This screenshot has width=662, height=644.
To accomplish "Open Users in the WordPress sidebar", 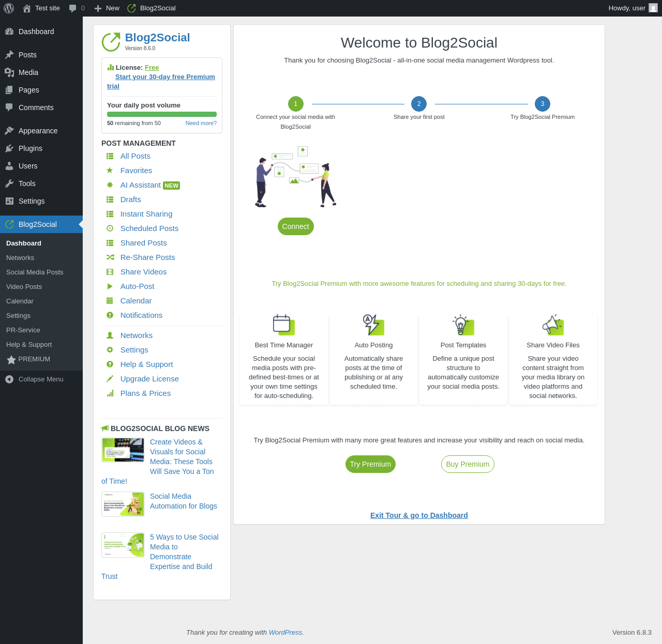I will [41, 166].
